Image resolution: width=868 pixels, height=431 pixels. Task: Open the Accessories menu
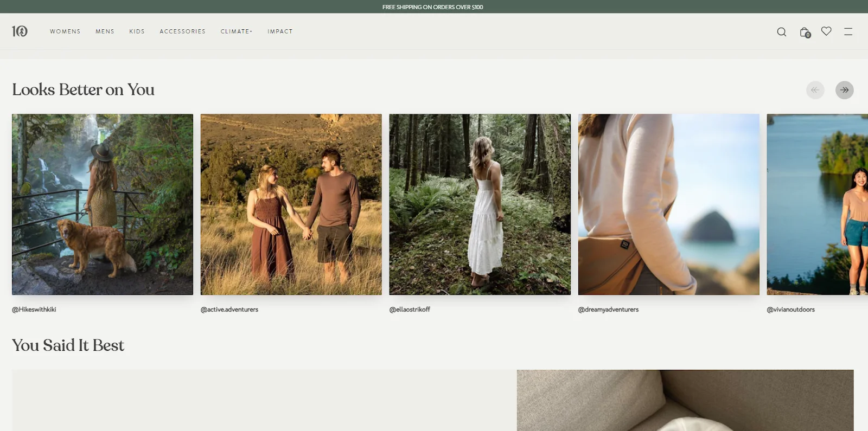(x=182, y=31)
